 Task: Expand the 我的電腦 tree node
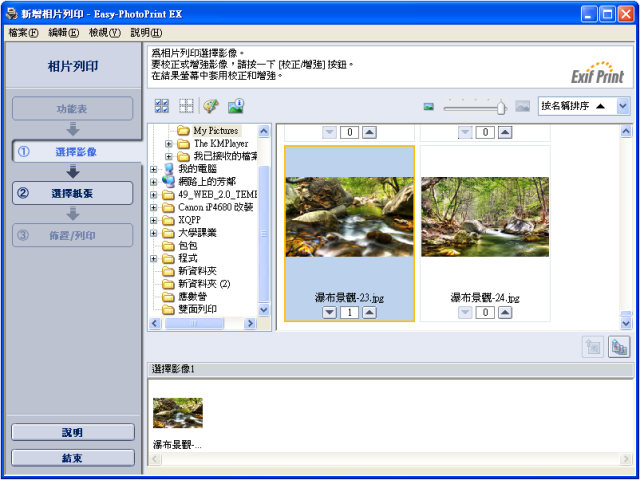click(153, 169)
